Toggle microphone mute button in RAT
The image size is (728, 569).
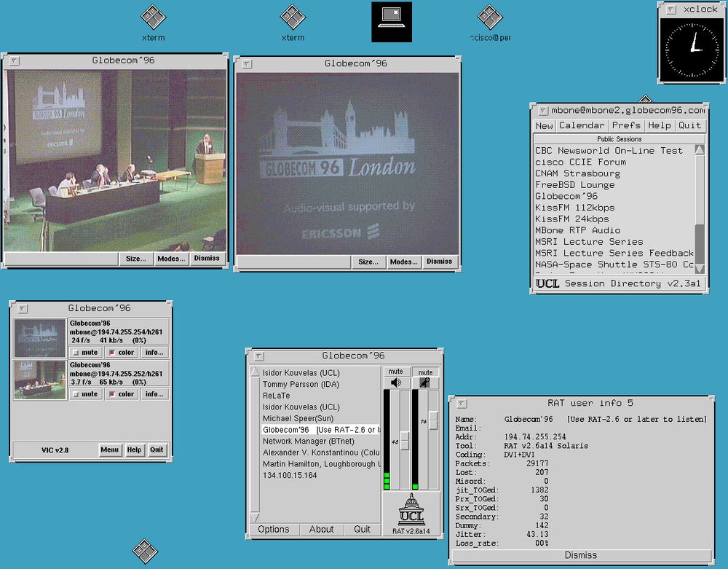tap(425, 372)
